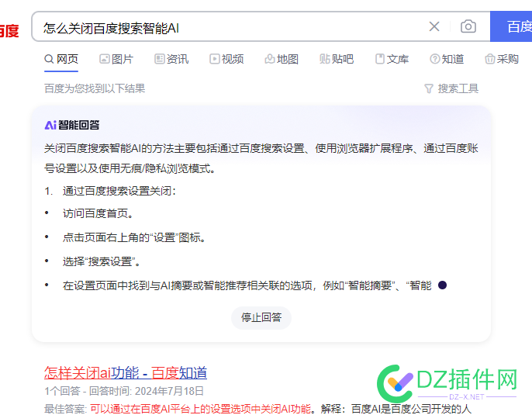The image size is (532, 415).
Task: Click the line 1. 通过百度搜索设置关闭:
Action: (110, 191)
